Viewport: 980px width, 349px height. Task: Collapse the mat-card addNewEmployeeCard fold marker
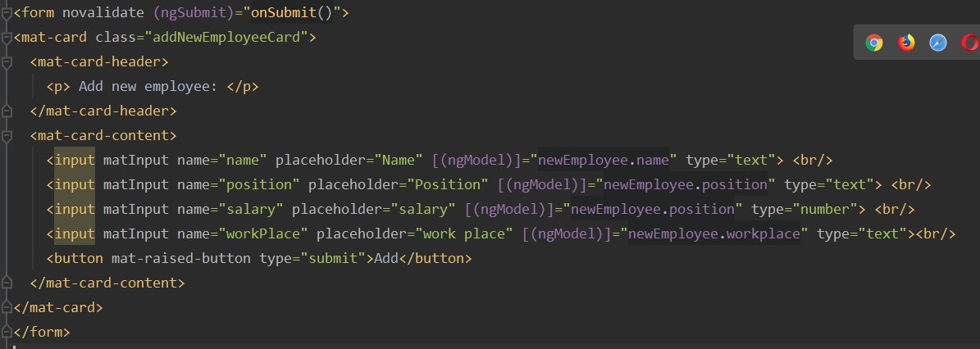(x=7, y=38)
